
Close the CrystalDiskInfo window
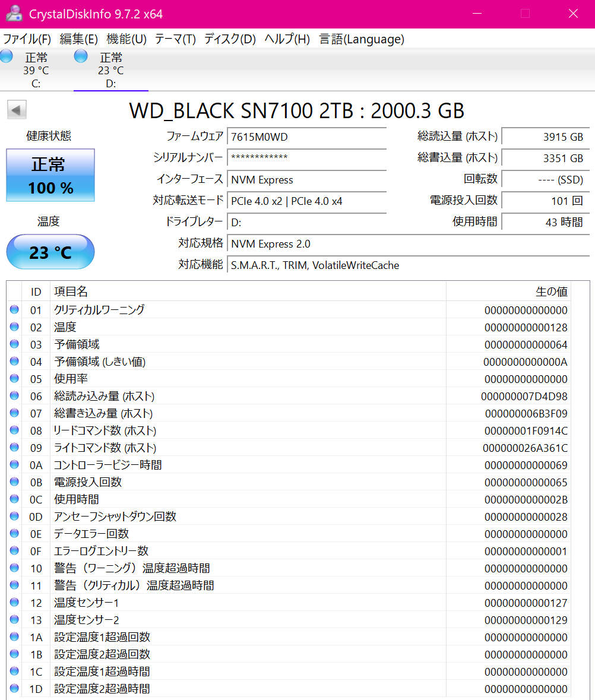coord(573,14)
